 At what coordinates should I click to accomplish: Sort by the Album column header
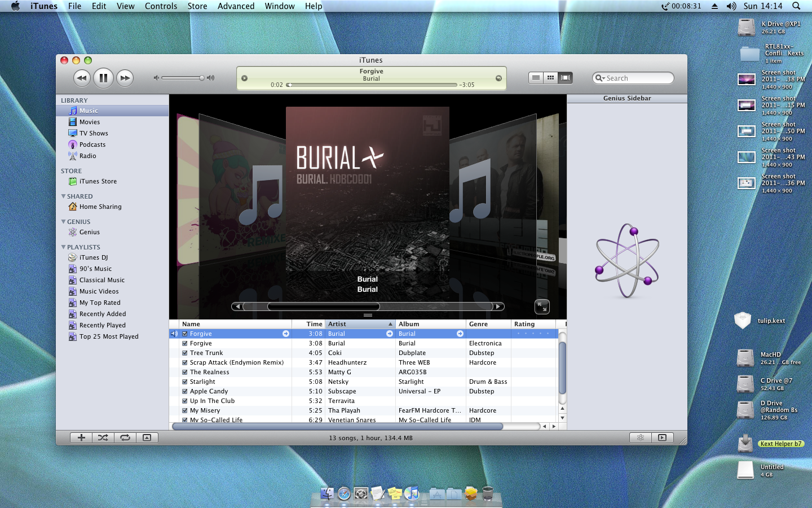click(431, 324)
